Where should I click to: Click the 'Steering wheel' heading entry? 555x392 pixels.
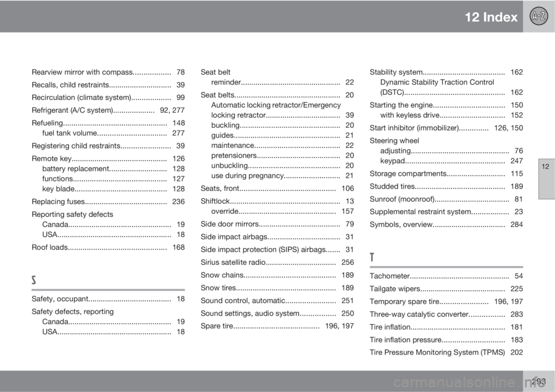click(394, 141)
